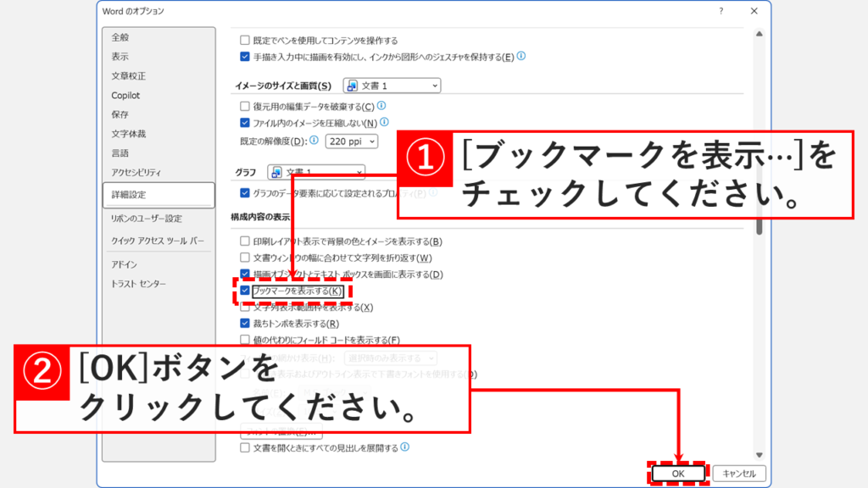Uncheck 手描き入力中に描画を有効にする checkbox
Image resolution: width=868 pixels, height=488 pixels.
tap(245, 57)
